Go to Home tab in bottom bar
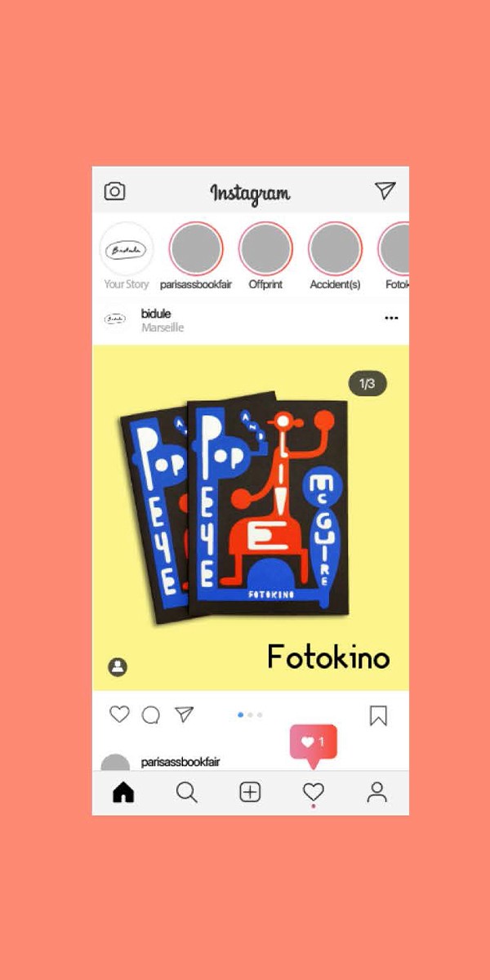This screenshot has width=490, height=980. click(123, 791)
